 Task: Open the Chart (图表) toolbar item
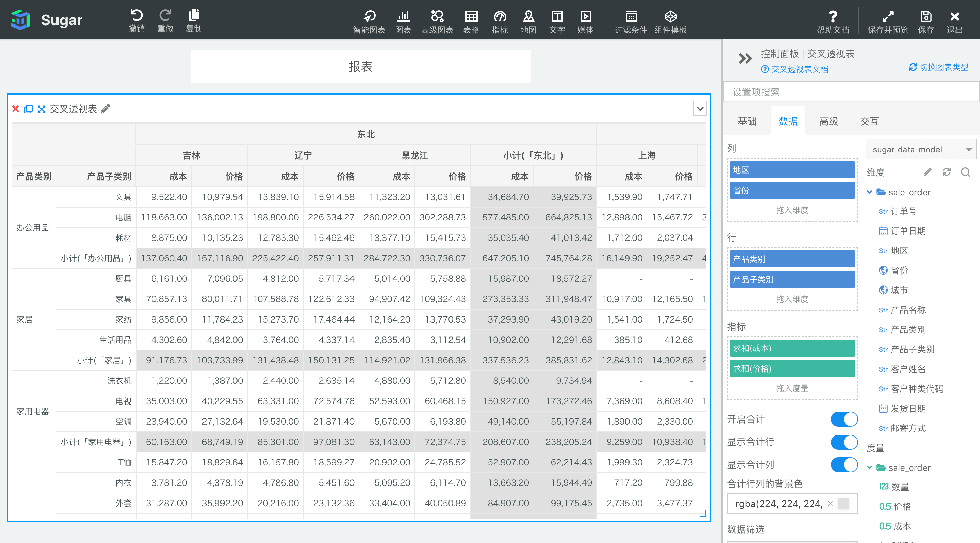pyautogui.click(x=403, y=22)
